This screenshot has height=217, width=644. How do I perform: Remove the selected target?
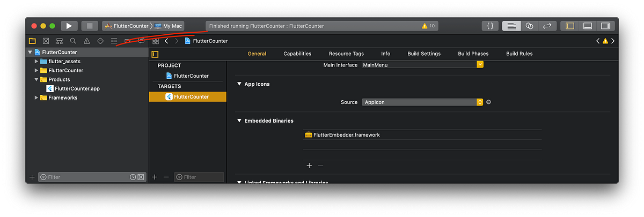point(166,177)
